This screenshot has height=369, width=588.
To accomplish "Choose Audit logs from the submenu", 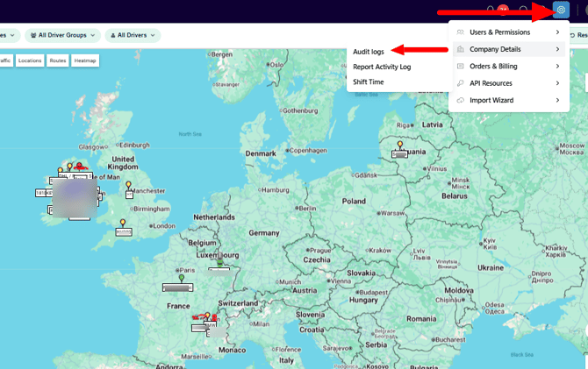I will click(369, 52).
